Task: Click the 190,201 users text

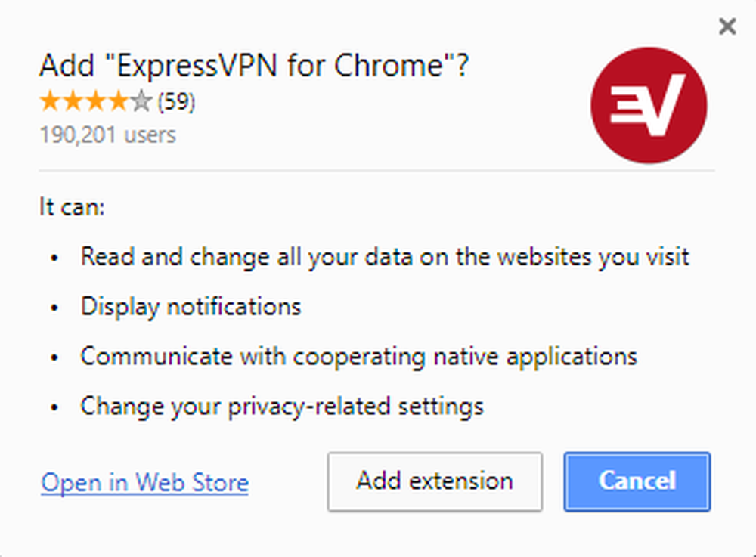Action: (x=107, y=135)
